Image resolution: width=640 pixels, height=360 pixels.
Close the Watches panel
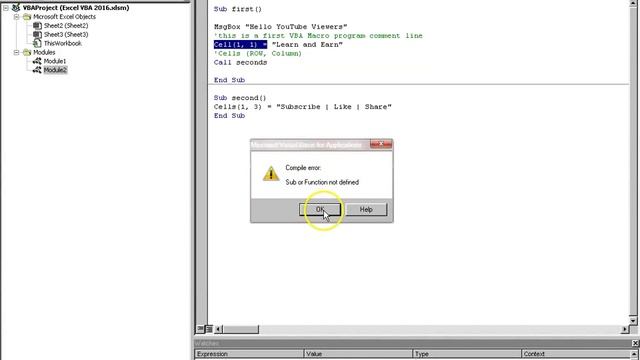click(635, 343)
